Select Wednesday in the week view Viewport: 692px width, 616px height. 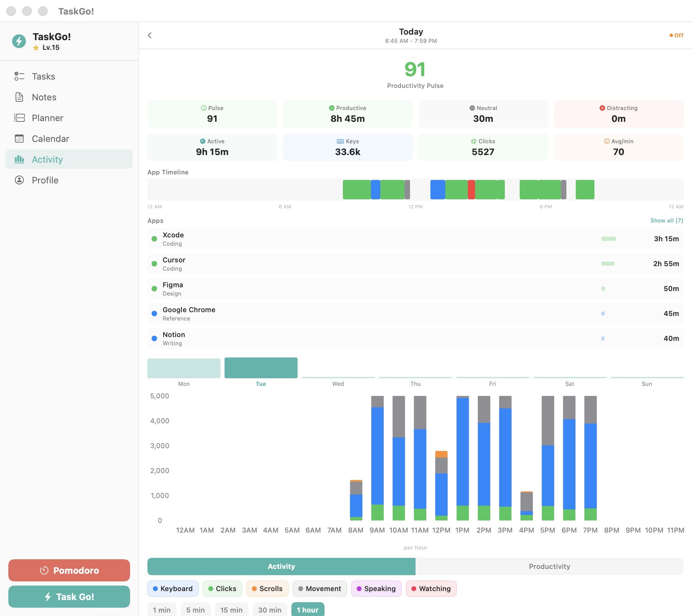(x=338, y=377)
